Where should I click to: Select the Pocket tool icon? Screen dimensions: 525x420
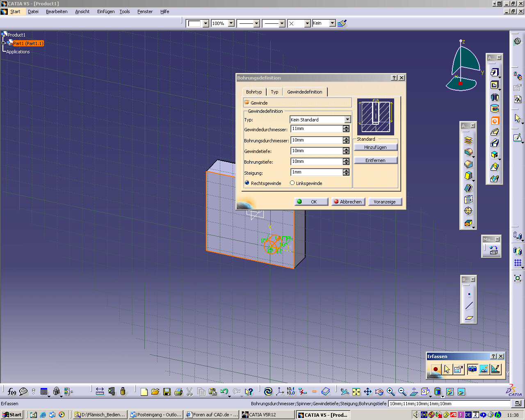[495, 85]
